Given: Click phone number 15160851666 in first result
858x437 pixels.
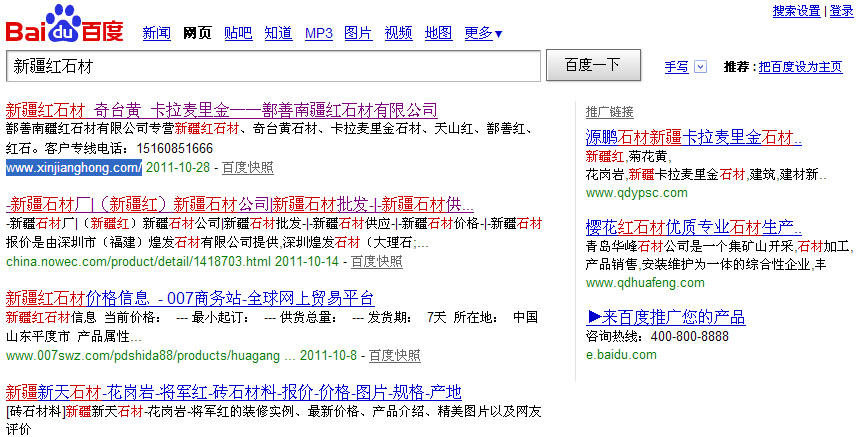Looking at the screenshot, I should tap(175, 149).
